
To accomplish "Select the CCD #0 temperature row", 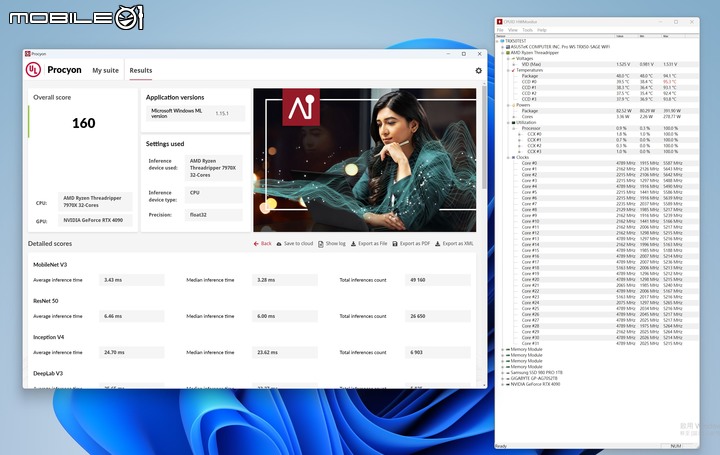I will 597,82.
